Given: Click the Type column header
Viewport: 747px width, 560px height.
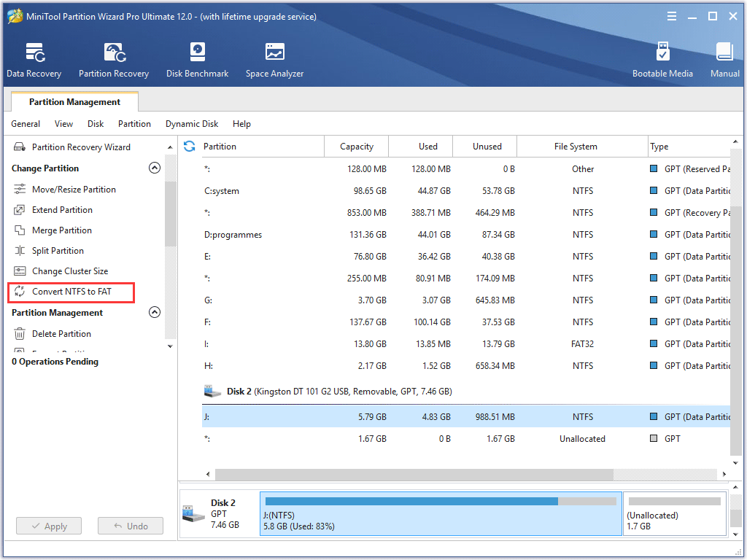Looking at the screenshot, I should 689,146.
